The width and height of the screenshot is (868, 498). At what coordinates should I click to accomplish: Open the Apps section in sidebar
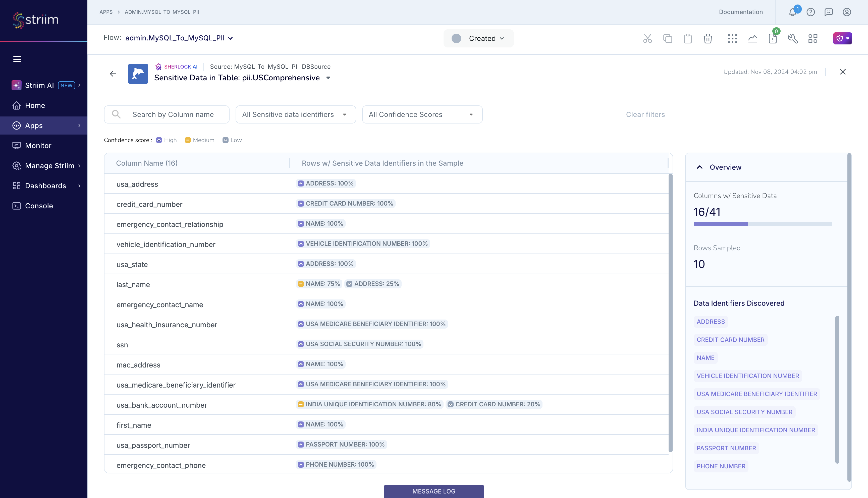[x=33, y=125]
